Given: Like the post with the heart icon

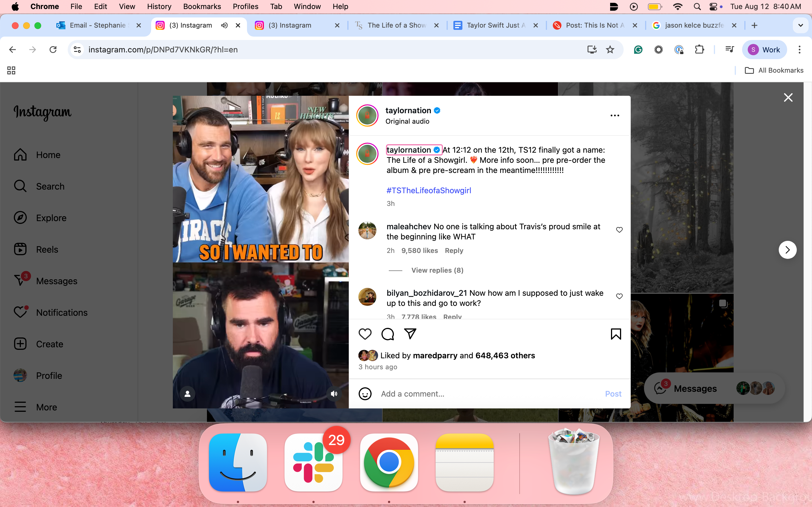Looking at the screenshot, I should pyautogui.click(x=365, y=334).
